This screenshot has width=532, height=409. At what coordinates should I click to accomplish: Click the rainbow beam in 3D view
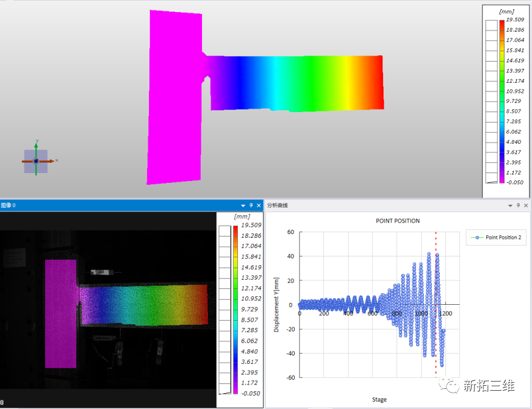coord(295,84)
